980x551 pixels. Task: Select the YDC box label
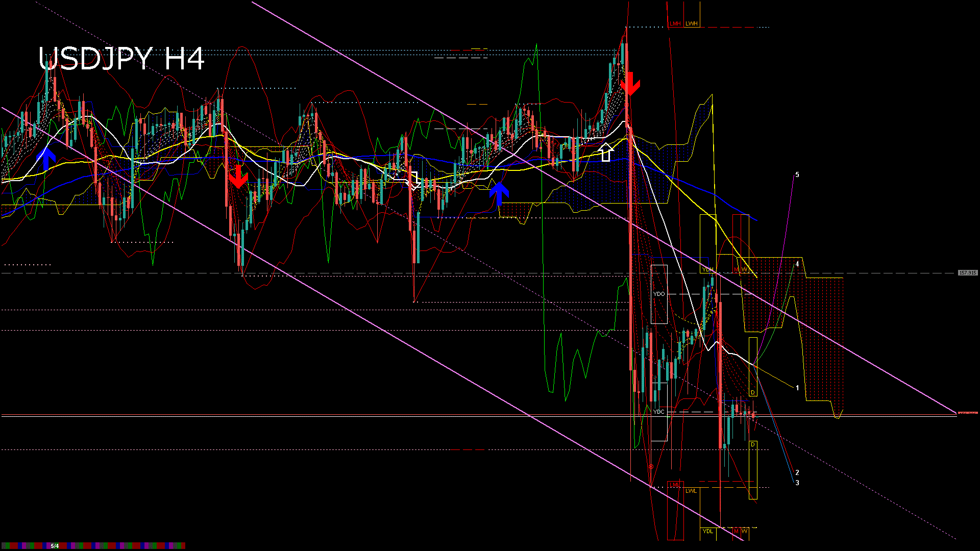point(659,412)
